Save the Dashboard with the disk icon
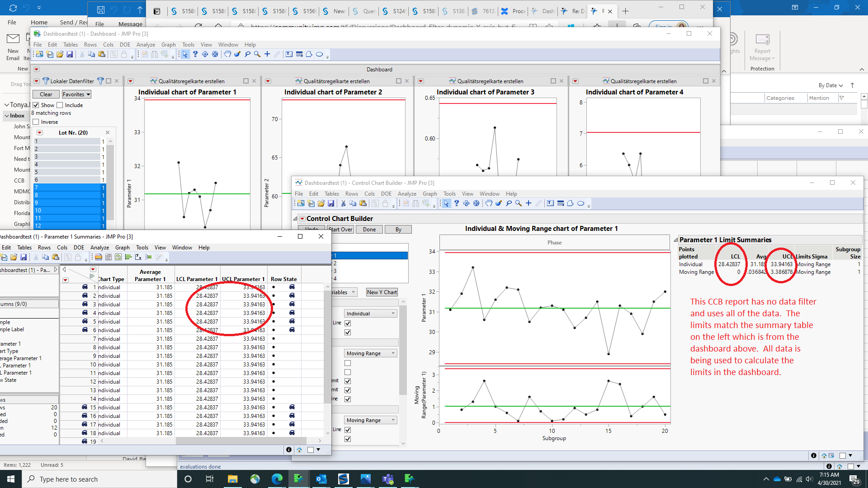 coord(70,54)
